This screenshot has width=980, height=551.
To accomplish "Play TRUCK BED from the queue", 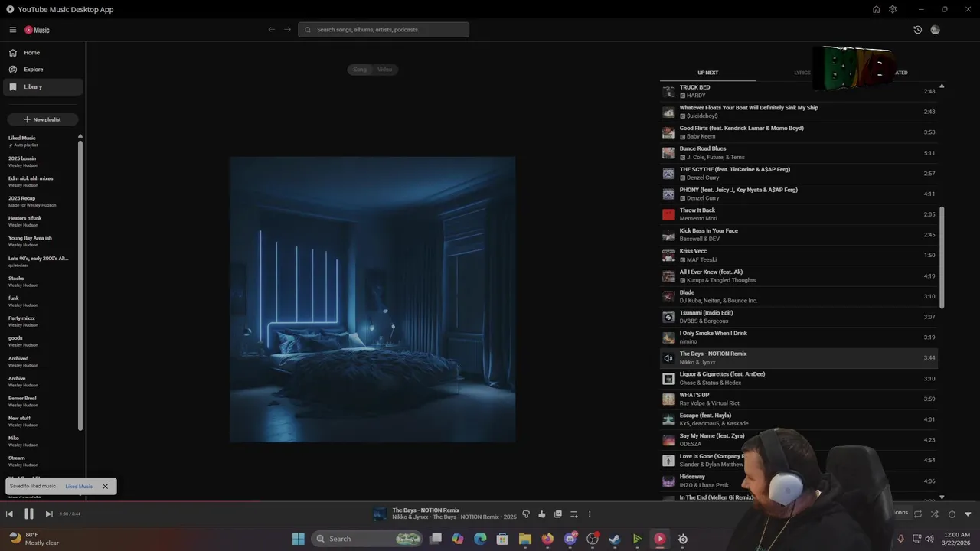I will (799, 91).
